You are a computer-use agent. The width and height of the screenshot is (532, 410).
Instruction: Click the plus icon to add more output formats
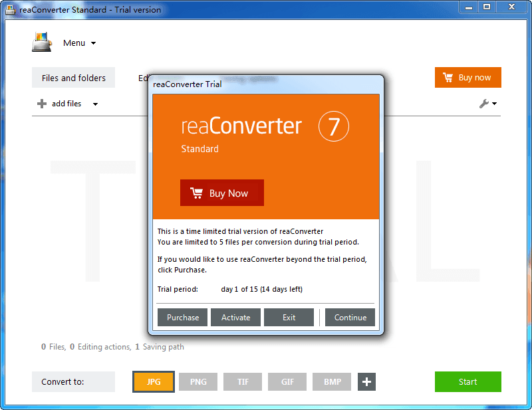point(366,381)
